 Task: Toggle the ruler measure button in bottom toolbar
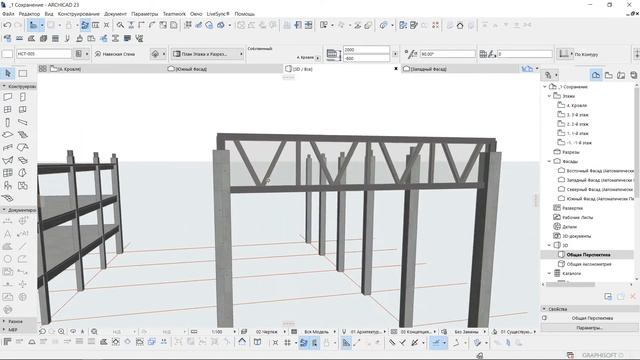point(346,343)
